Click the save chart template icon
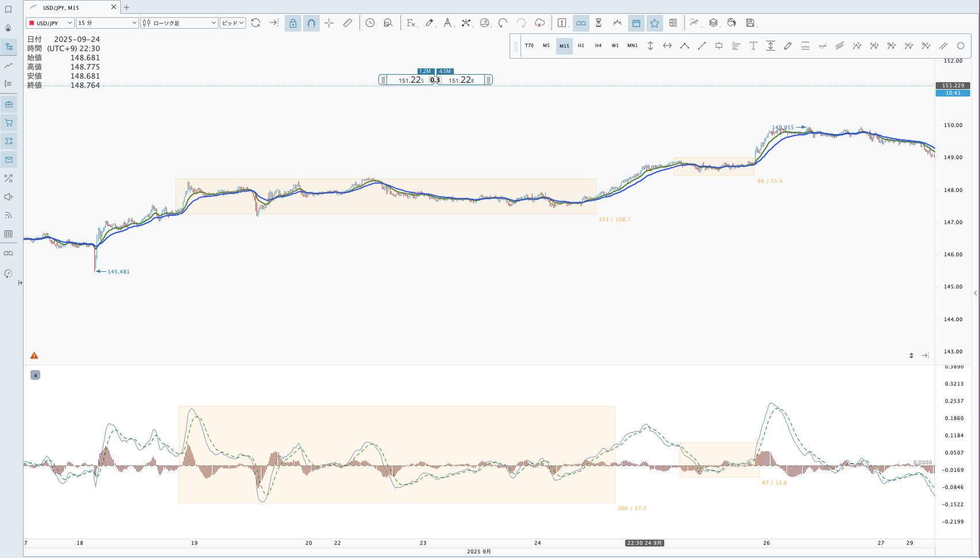Viewport: 980px width, 558px height. point(750,23)
